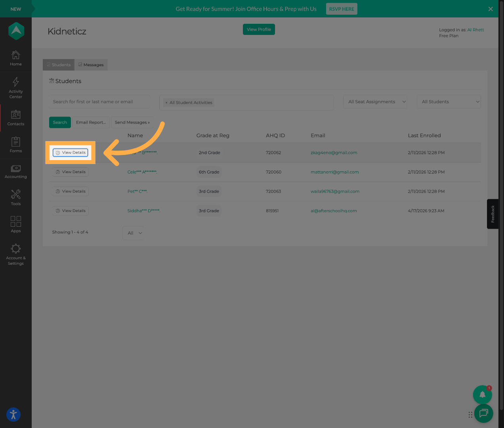504x428 pixels.
Task: View Details for Pet** C*** student
Action: pos(71,191)
